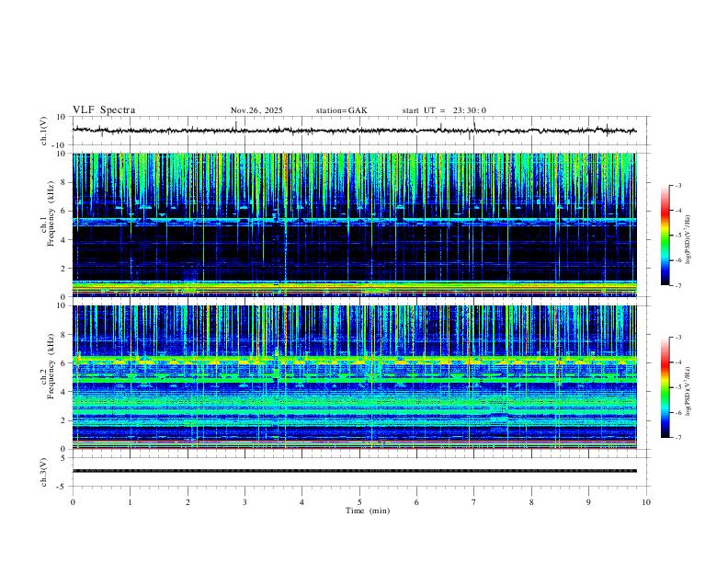Click the ch.1(V) axis label
The width and height of the screenshot is (728, 563).
(44, 131)
